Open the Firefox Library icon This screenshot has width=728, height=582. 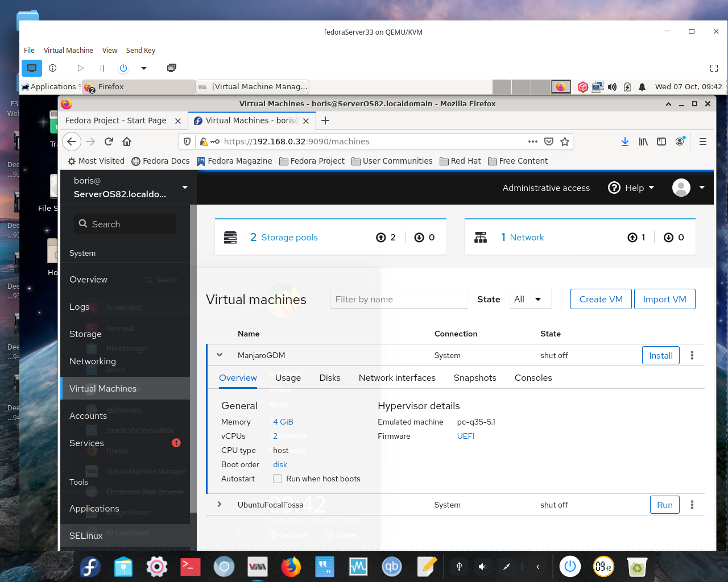click(643, 142)
